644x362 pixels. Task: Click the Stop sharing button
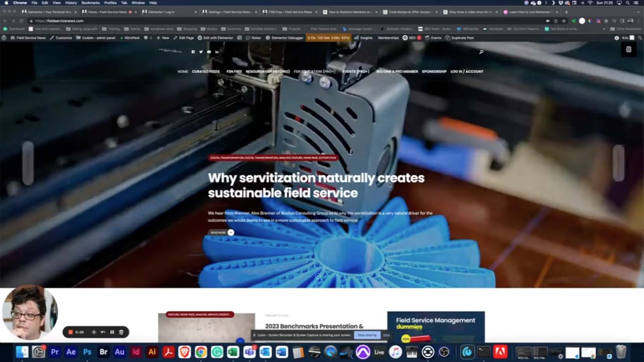[x=367, y=335]
